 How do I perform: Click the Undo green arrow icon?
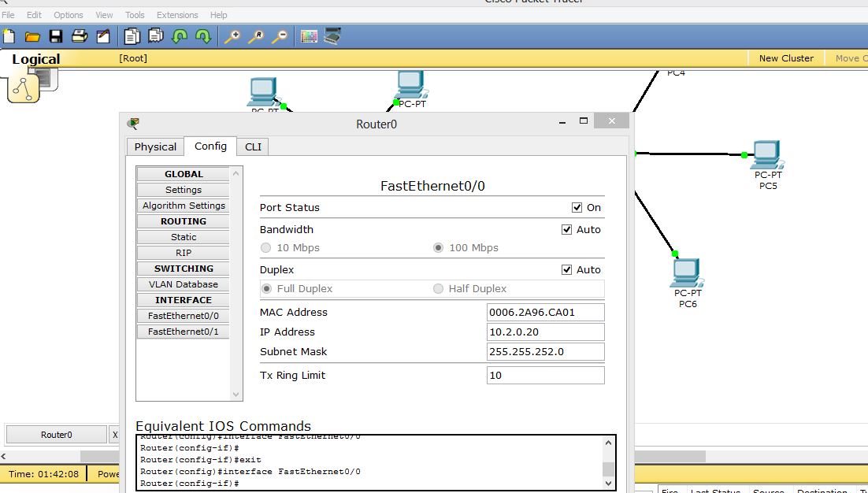click(x=180, y=36)
